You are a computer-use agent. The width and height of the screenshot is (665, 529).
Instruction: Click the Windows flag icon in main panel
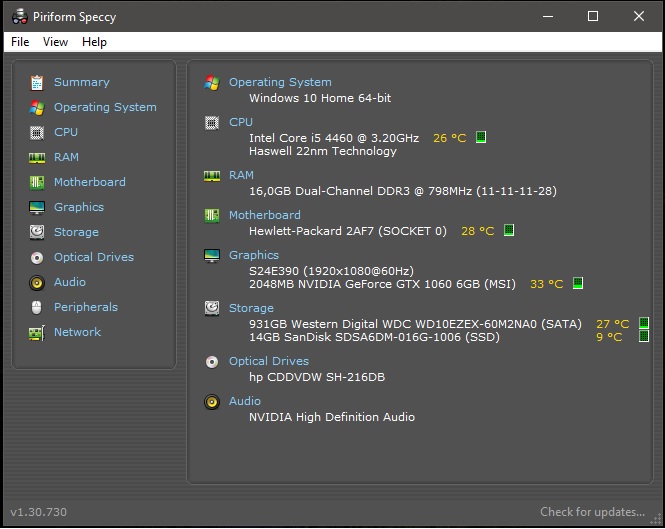pyautogui.click(x=212, y=83)
